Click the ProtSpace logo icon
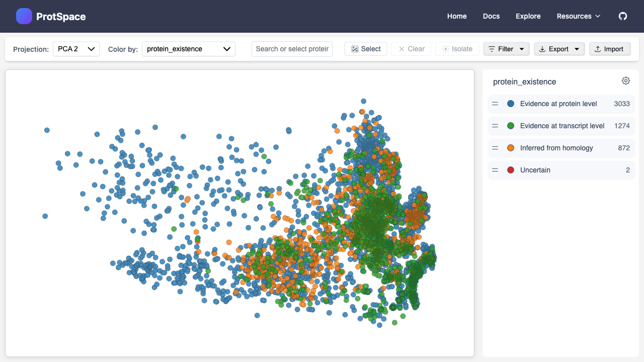This screenshot has height=362, width=644. (x=24, y=16)
